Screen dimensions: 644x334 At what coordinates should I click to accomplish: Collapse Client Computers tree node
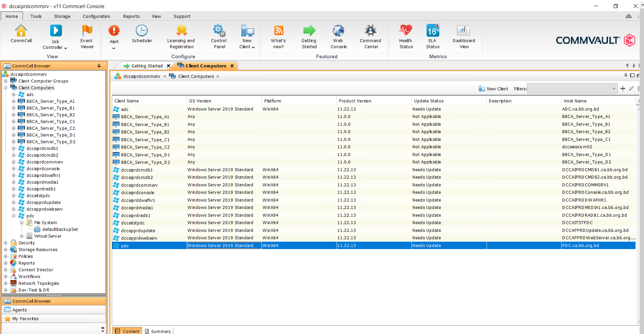click(x=6, y=88)
